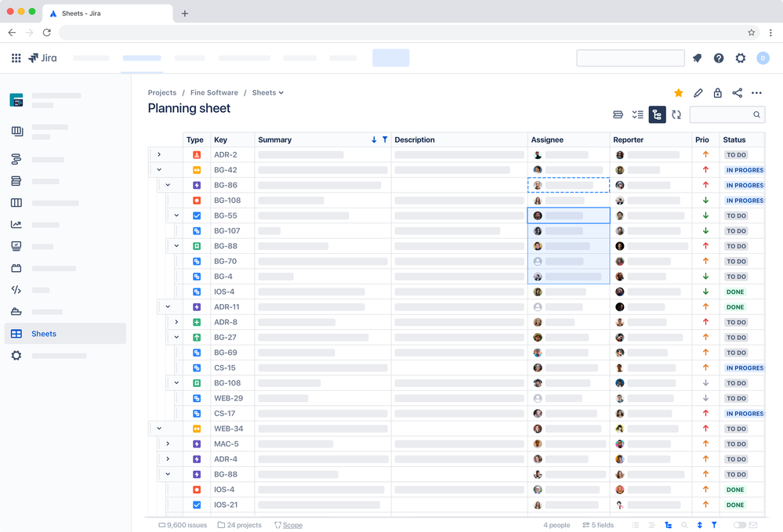The image size is (783, 532).
Task: Expand the ADR-2 row
Action: (159, 154)
